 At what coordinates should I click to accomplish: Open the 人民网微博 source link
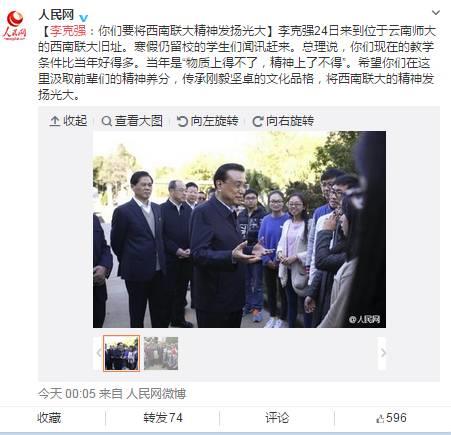(x=156, y=394)
